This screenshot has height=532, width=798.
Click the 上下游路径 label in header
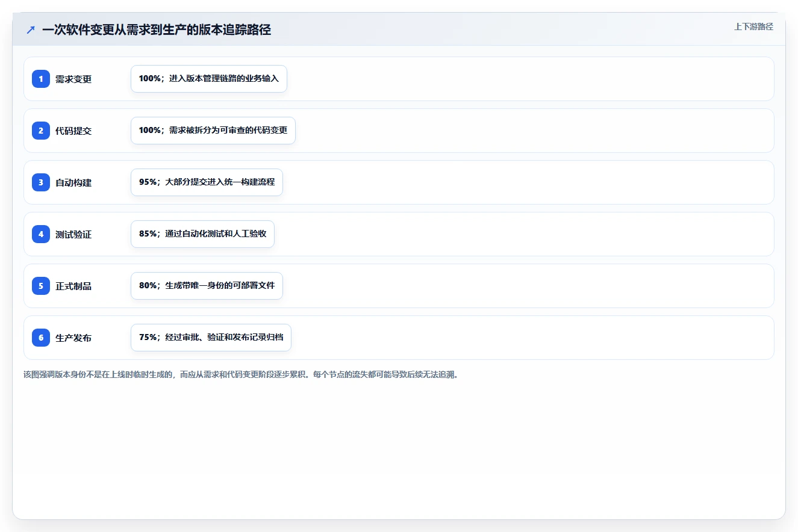pyautogui.click(x=753, y=27)
